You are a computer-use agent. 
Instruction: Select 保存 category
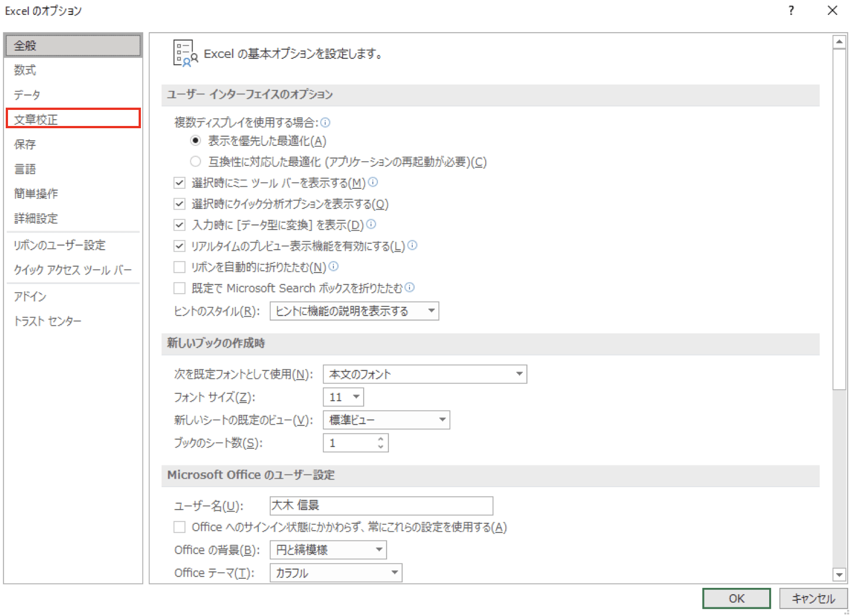(73, 144)
